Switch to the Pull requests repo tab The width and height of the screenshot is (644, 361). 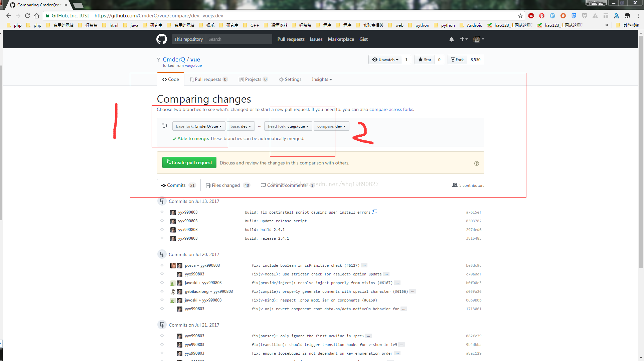tap(208, 79)
